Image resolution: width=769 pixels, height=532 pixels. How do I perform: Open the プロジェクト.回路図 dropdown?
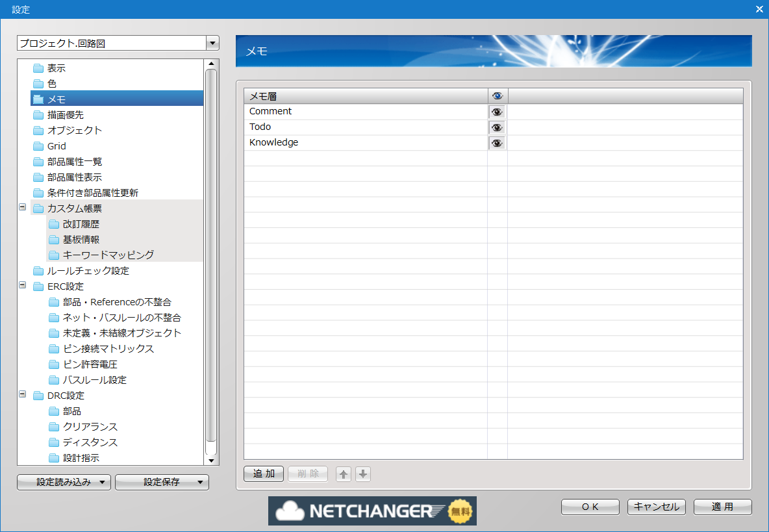tap(212, 44)
